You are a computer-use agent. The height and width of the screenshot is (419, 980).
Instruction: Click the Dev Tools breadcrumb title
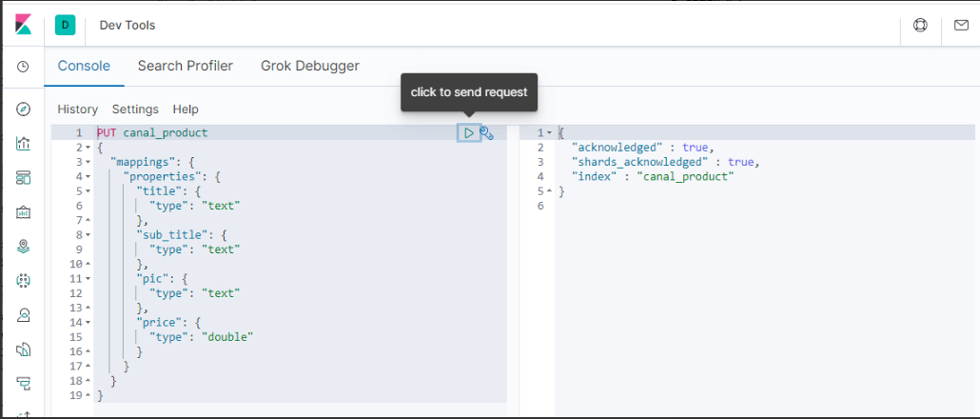pyautogui.click(x=127, y=26)
